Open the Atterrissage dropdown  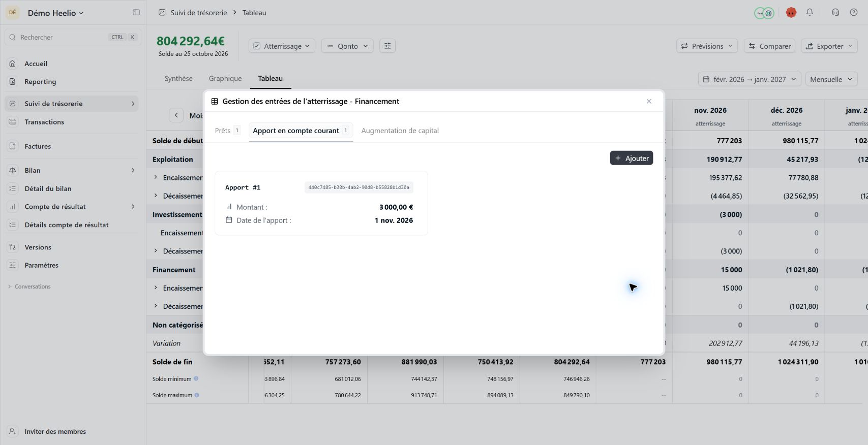[282, 46]
